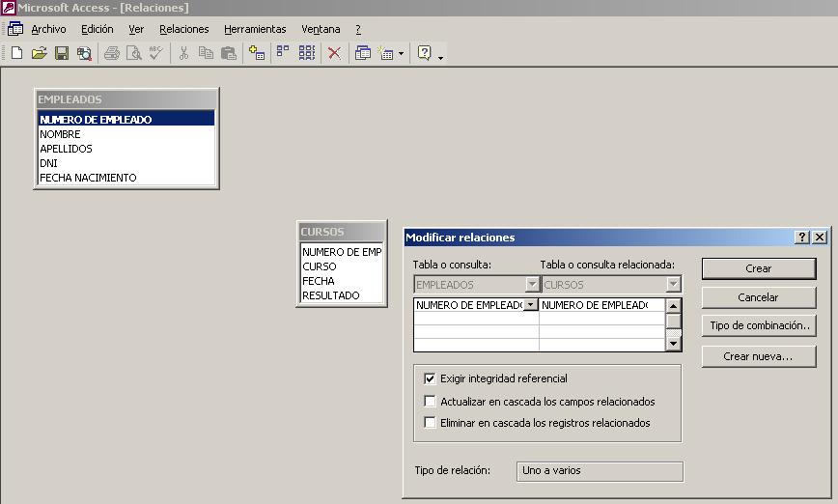Open the Relaciones menu
The width and height of the screenshot is (838, 504).
tap(183, 29)
